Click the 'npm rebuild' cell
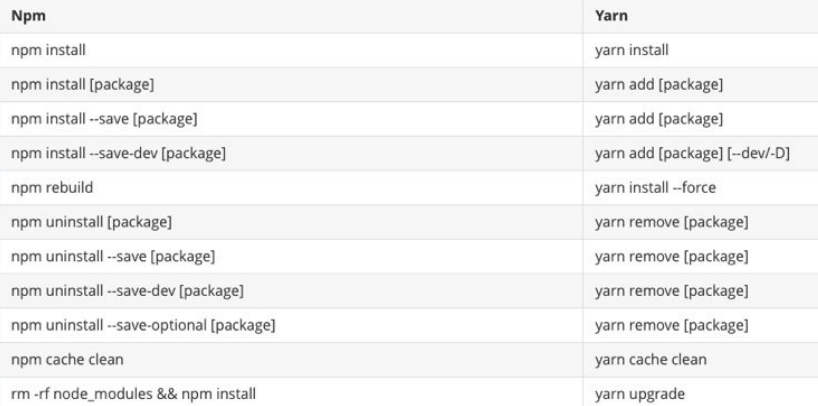This screenshot has width=818, height=406. pos(291,187)
